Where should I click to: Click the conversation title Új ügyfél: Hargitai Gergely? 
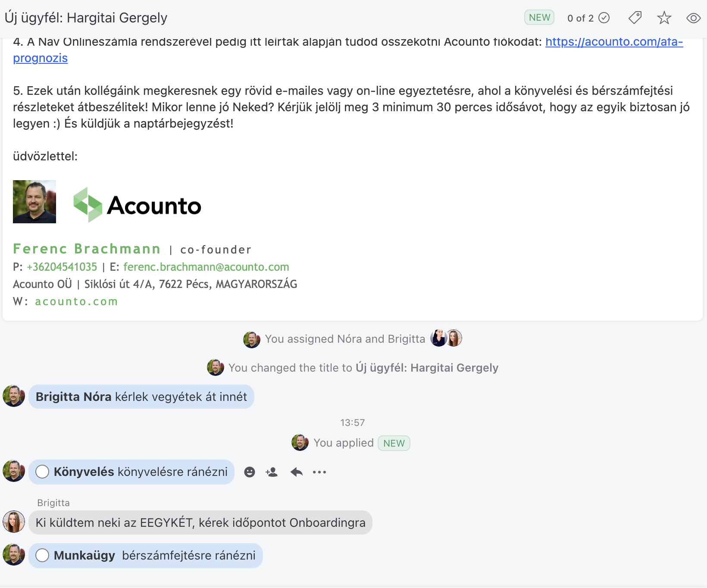coord(86,18)
